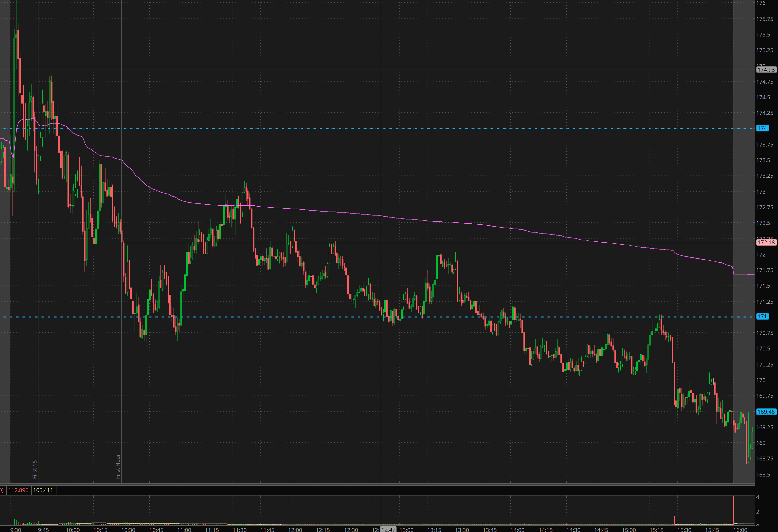This screenshot has width=778, height=532.
Task: Click the 175.75 tick on price axis
Action: (765, 19)
